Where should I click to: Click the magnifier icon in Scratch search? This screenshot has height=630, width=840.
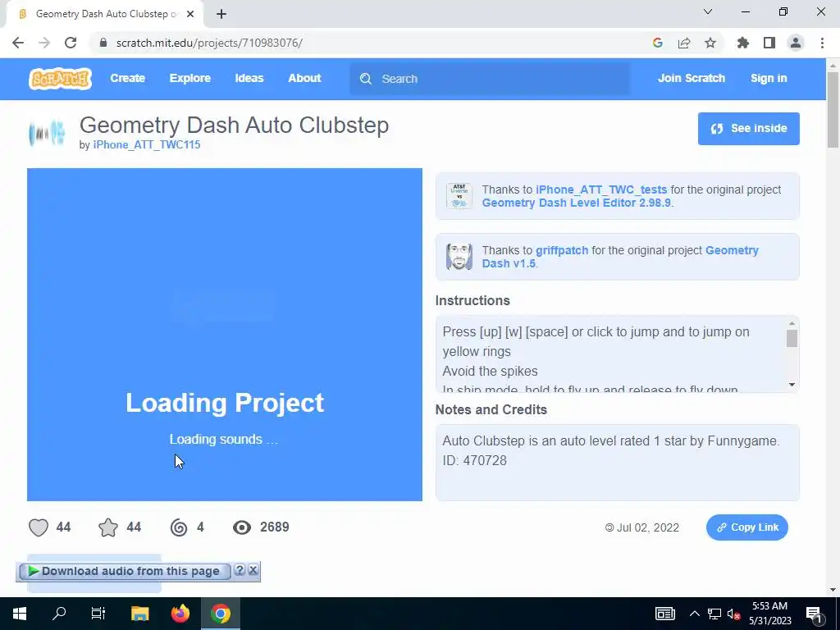tap(366, 79)
